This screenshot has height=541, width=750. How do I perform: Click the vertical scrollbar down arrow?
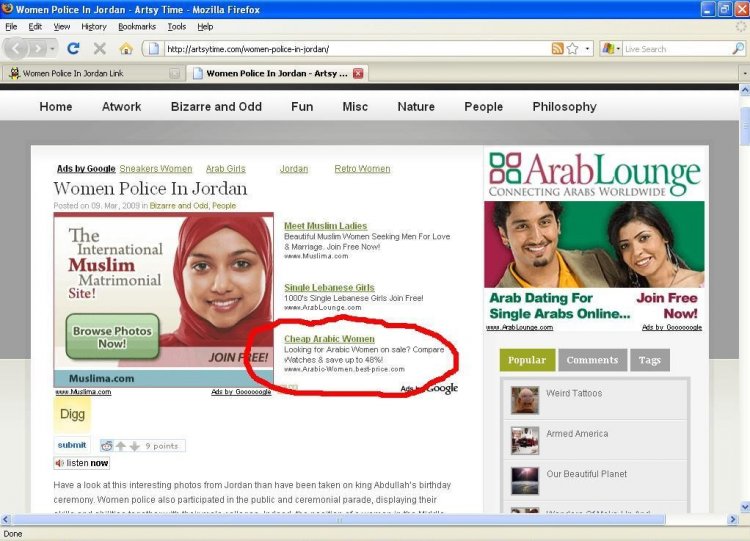click(x=745, y=507)
